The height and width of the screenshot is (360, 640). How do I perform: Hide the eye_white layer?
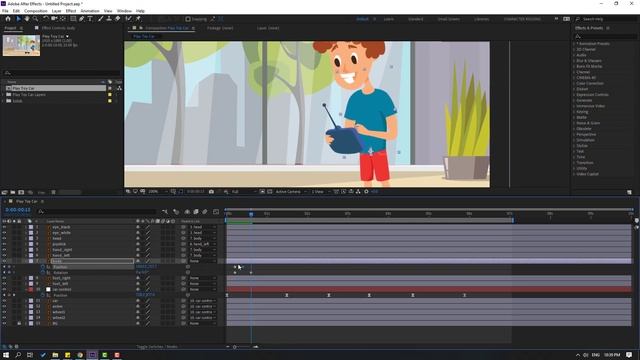(4, 233)
